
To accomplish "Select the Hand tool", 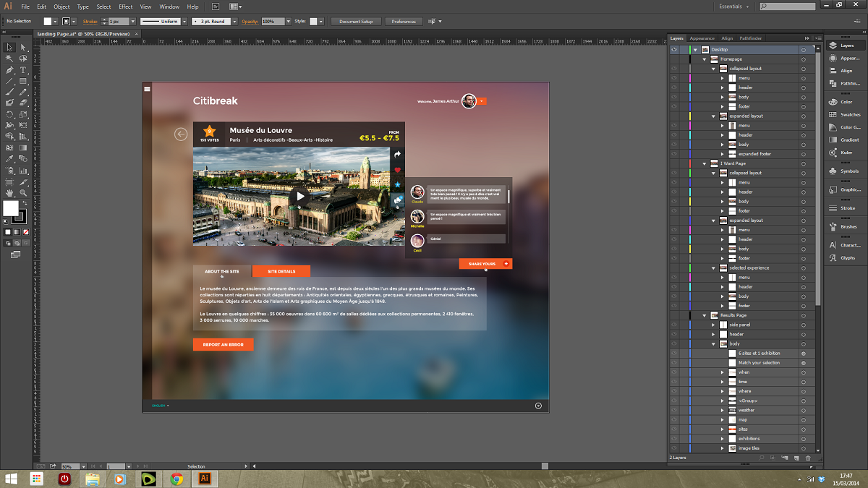I will 10,193.
